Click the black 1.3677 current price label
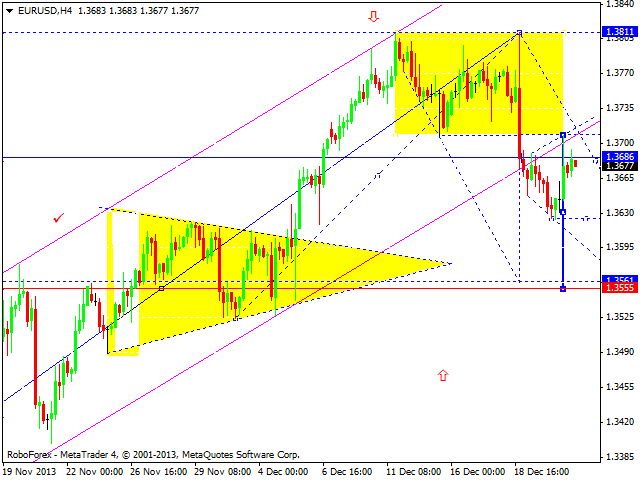This screenshot has height=480, width=640. (620, 166)
